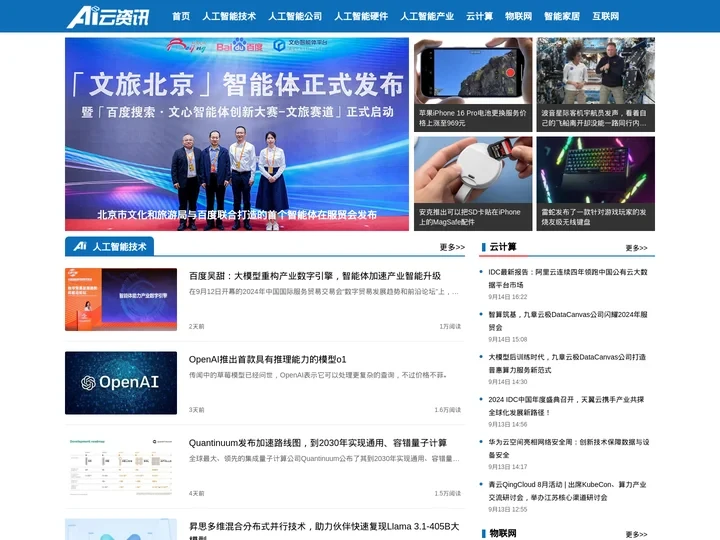Screen dimensions: 720x540
Task: Open the OpenAI logo article thumbnail
Action: 121,383
